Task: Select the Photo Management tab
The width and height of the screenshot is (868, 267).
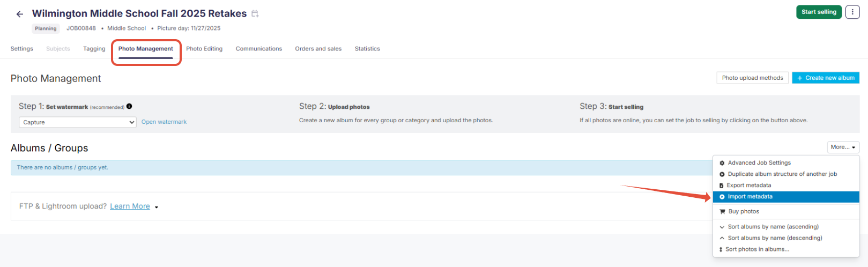Action: pos(146,49)
